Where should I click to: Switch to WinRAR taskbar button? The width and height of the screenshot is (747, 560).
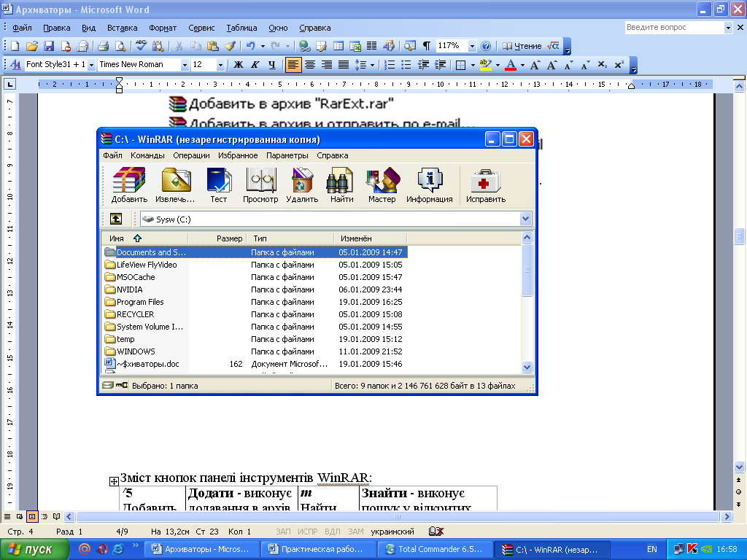(552, 550)
